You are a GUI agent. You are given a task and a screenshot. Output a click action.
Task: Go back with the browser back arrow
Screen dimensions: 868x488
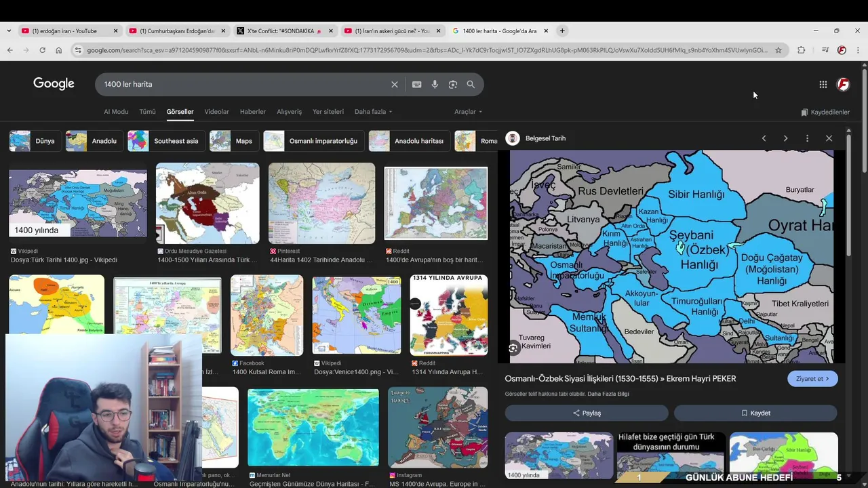coord(9,50)
